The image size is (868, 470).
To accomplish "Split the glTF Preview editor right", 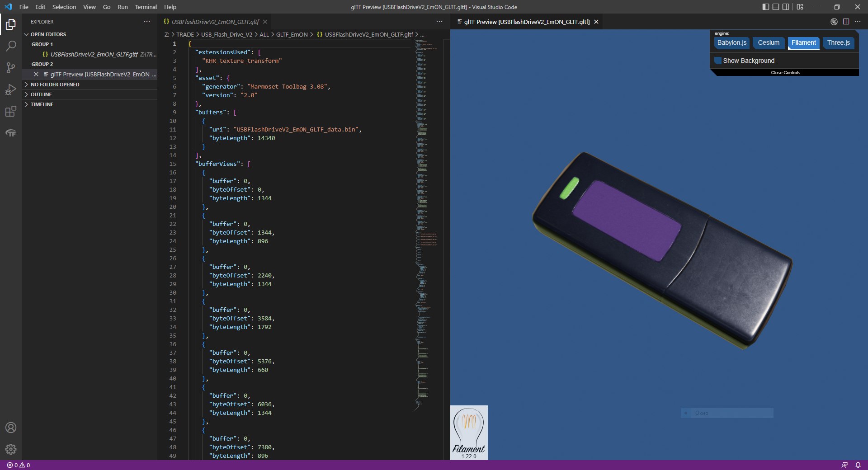I will (x=846, y=22).
